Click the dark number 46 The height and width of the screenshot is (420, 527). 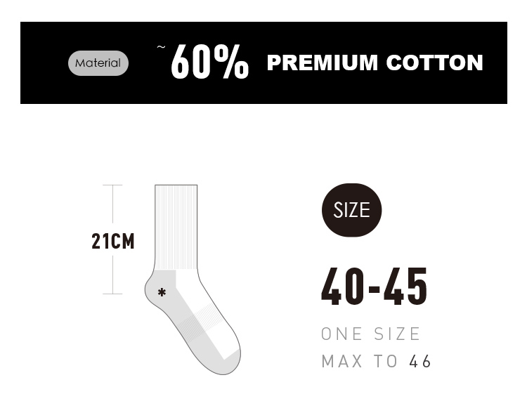coord(420,362)
